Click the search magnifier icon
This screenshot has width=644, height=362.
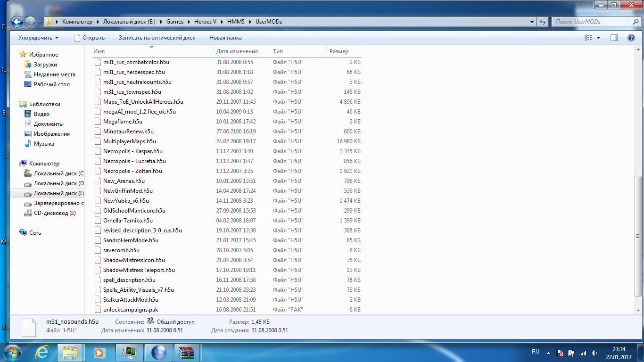pos(635,22)
